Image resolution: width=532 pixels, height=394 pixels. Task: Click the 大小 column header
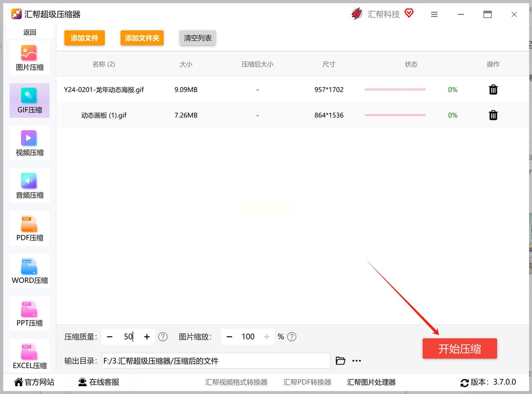point(186,64)
